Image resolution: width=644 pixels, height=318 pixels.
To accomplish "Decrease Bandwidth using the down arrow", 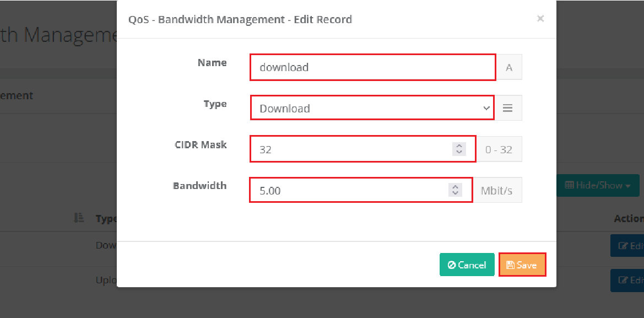I will click(455, 193).
